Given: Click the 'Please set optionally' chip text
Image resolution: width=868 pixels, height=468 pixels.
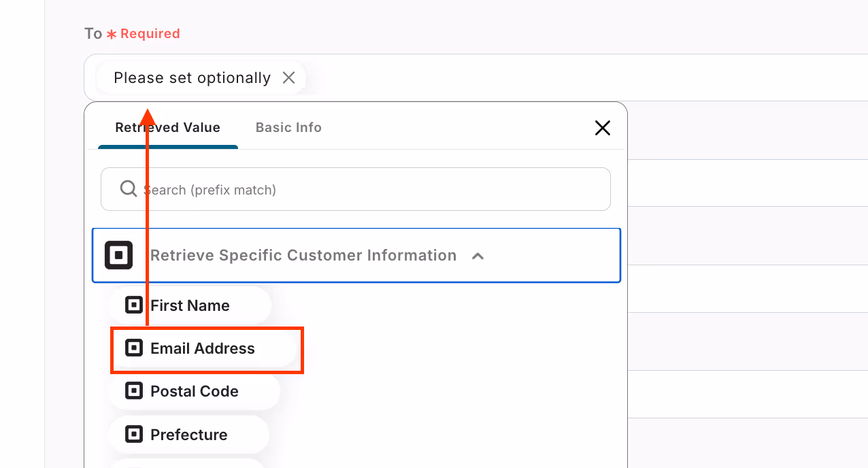Looking at the screenshot, I should click(x=192, y=78).
